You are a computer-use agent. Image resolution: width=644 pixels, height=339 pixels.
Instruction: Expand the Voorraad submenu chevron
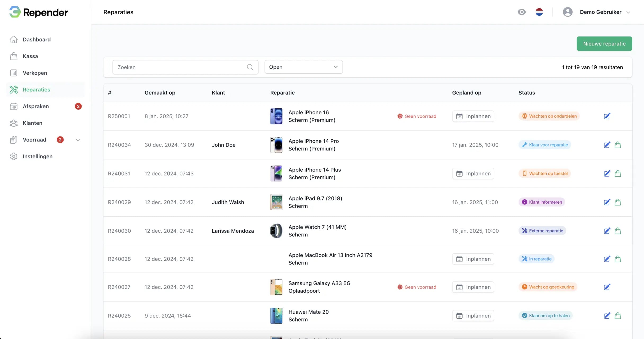point(78,140)
